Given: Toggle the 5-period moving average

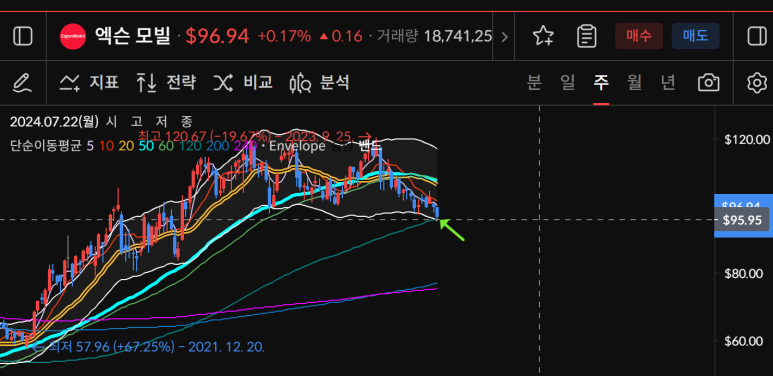Looking at the screenshot, I should point(90,146).
